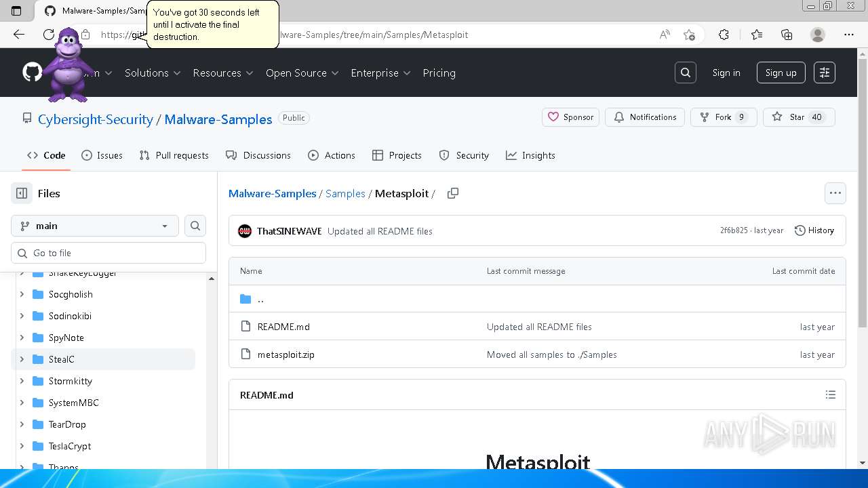Expand the Open Source dropdown menu
This screenshot has width=868, height=488.
click(x=302, y=73)
